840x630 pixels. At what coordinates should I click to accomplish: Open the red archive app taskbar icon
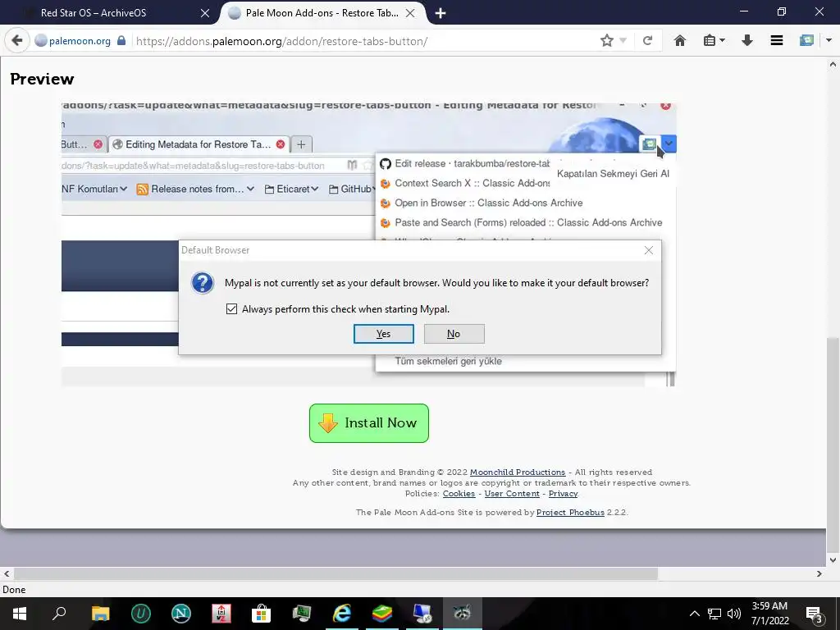point(221,614)
